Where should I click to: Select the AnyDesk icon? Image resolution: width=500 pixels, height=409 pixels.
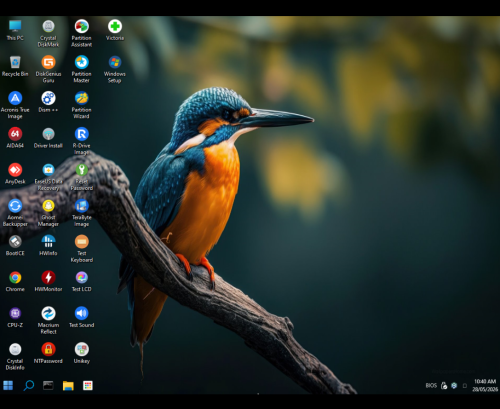tap(15, 173)
